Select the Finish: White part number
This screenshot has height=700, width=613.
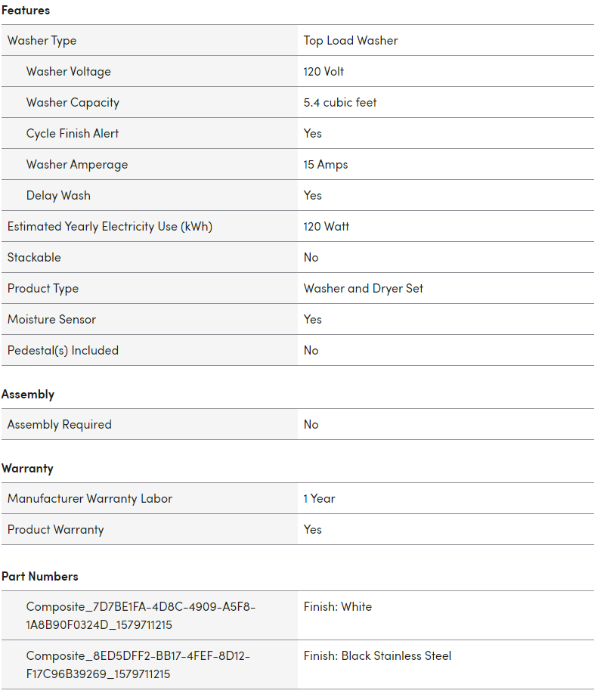[x=338, y=607]
